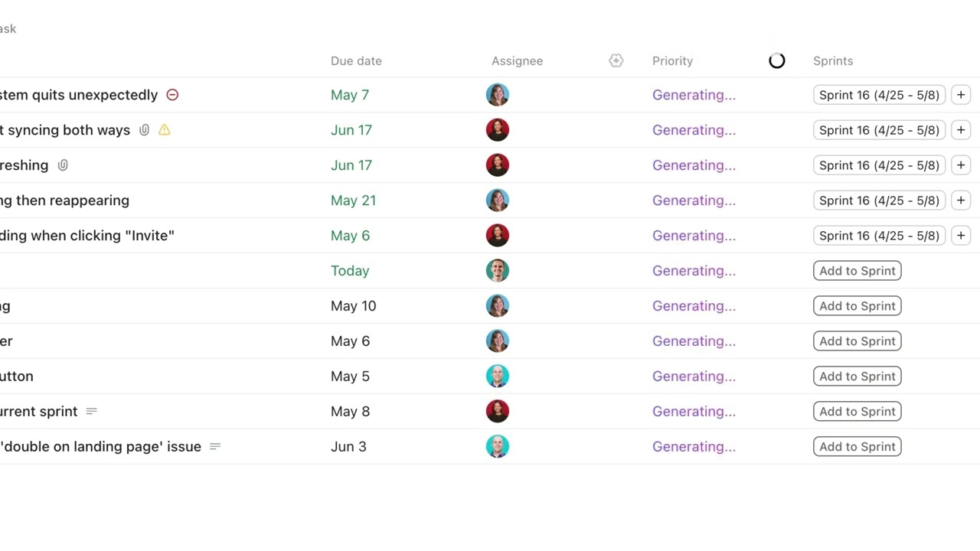Open the Due date column header
The height and width of the screenshot is (551, 980).
click(356, 60)
